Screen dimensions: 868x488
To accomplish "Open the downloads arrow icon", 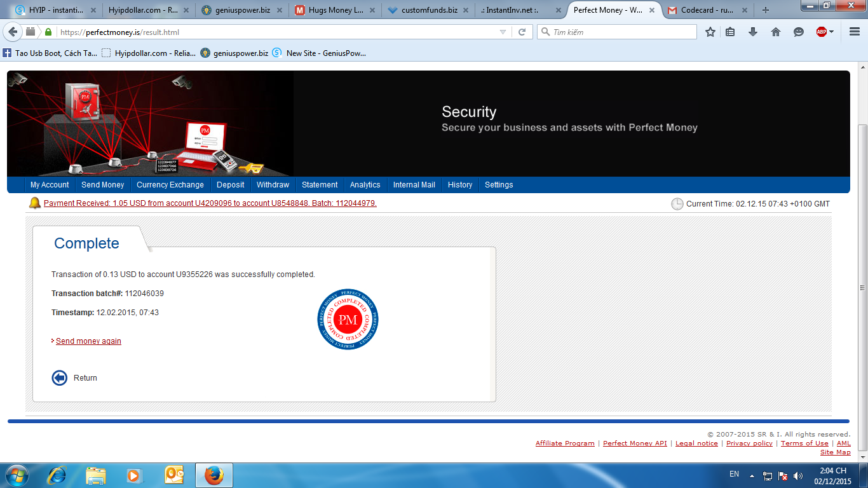I will click(x=753, y=32).
